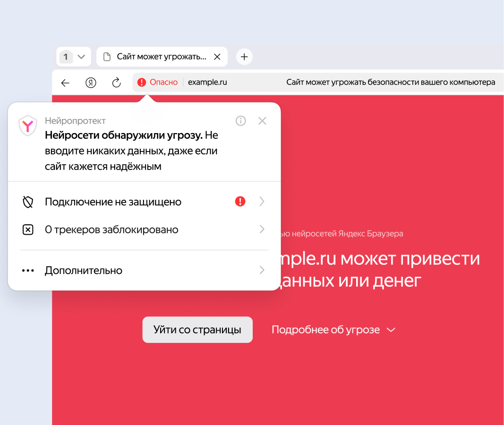Click chevron beside 'Подробнее об угрозе'
The width and height of the screenshot is (504, 425).
click(391, 330)
